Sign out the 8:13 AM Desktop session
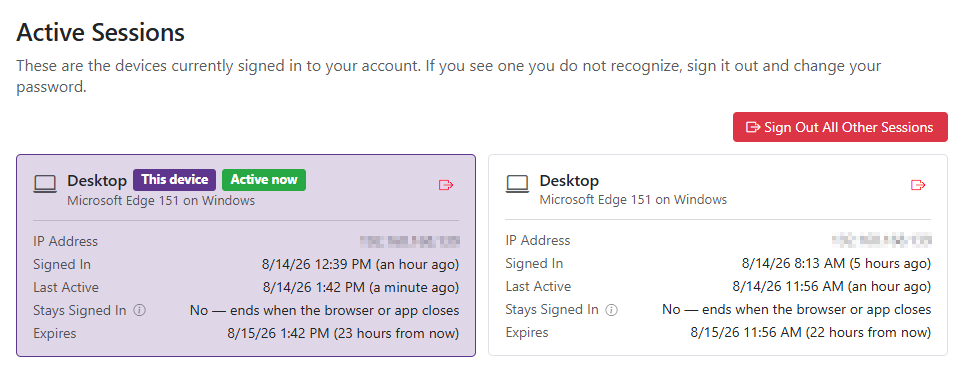963x377 pixels. click(918, 185)
